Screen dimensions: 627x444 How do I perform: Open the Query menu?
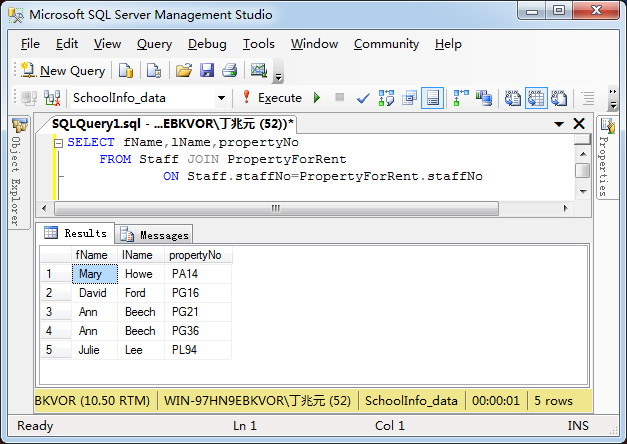tap(154, 44)
